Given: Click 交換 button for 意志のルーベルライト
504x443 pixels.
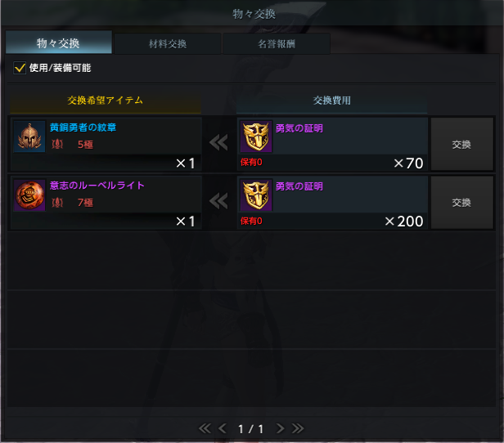Looking at the screenshot, I should coord(461,203).
